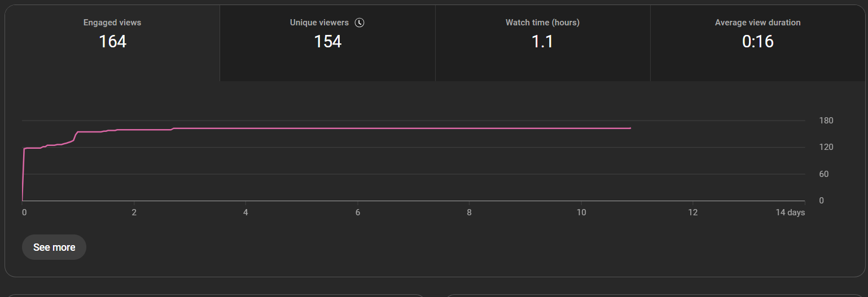Click the day 6 axis label
Viewport: 868px width, 297px height.
(x=357, y=212)
